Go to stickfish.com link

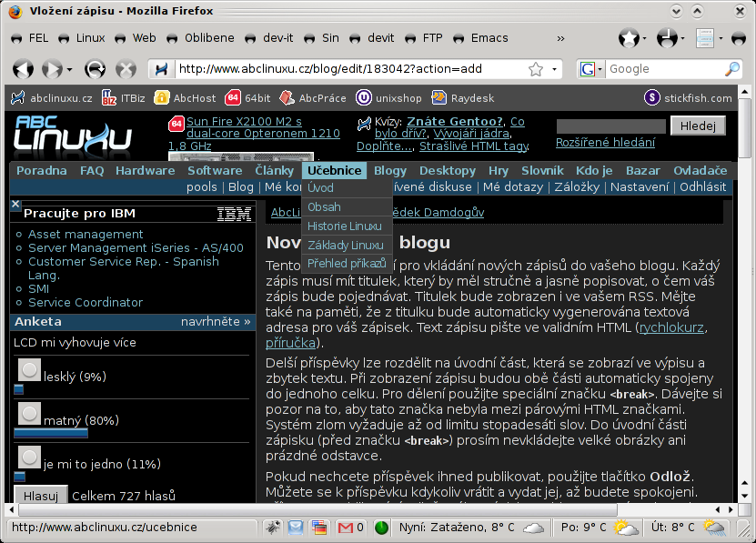pos(688,98)
